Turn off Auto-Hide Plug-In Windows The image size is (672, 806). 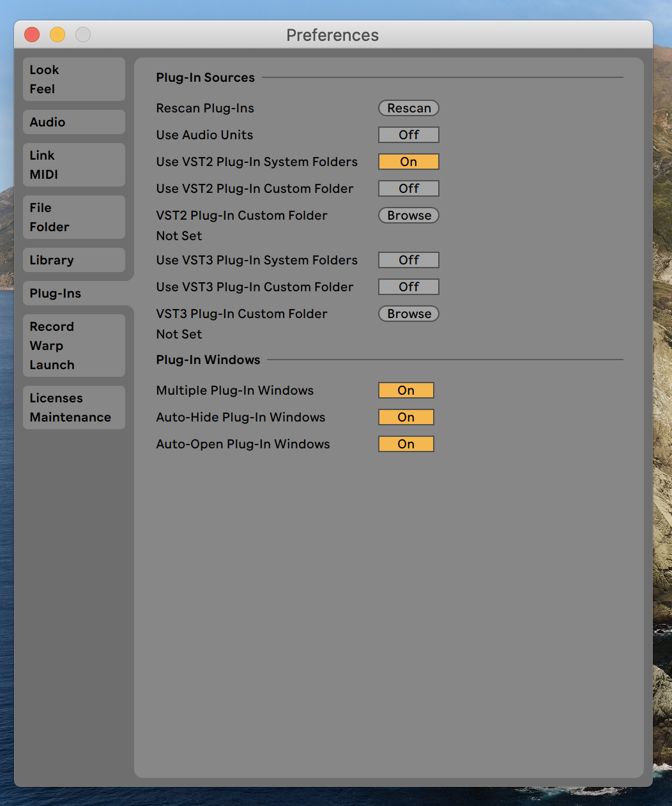pos(406,417)
